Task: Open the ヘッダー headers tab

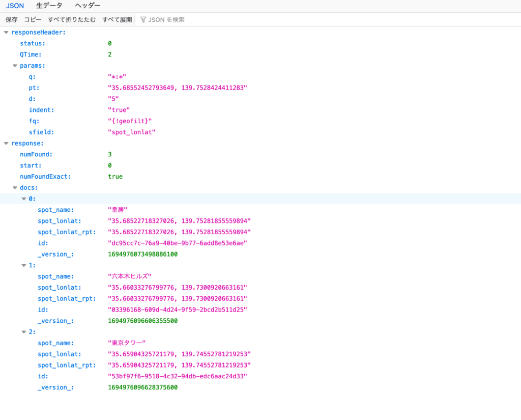Action: pyautogui.click(x=88, y=6)
